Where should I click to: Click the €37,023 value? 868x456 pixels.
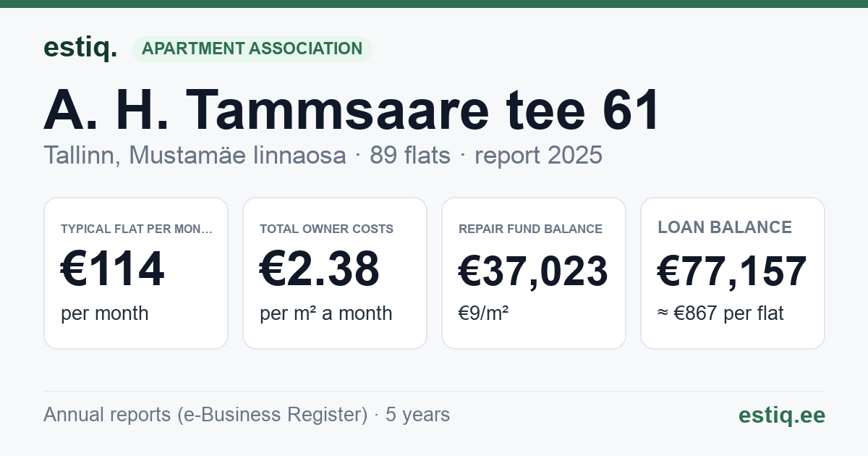(x=534, y=271)
